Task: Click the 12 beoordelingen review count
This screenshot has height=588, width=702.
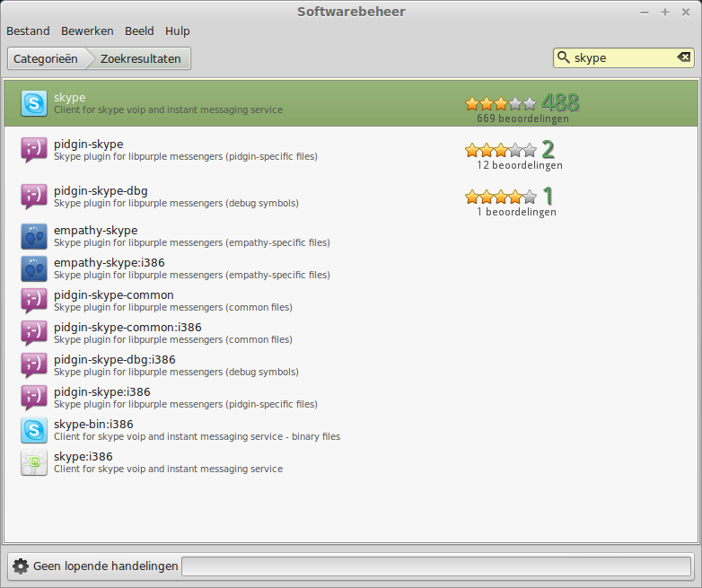Action: 520,165
